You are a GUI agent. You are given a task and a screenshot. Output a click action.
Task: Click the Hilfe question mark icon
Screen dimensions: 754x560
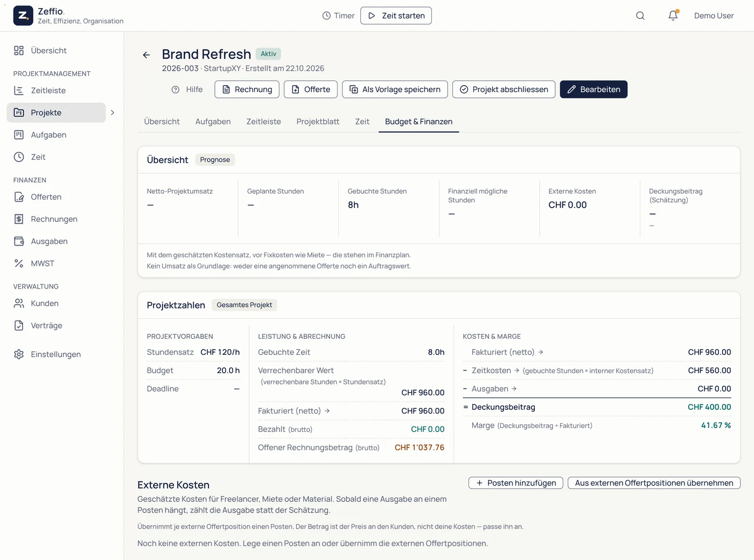point(176,89)
